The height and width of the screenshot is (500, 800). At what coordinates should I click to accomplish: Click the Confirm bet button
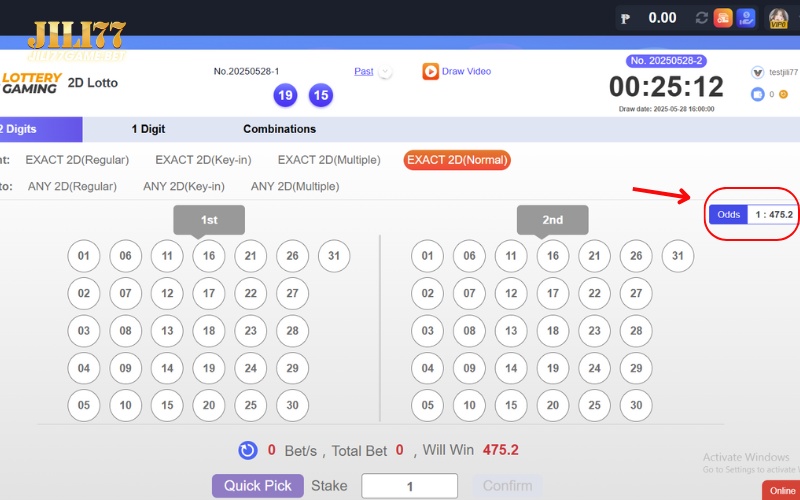[507, 486]
